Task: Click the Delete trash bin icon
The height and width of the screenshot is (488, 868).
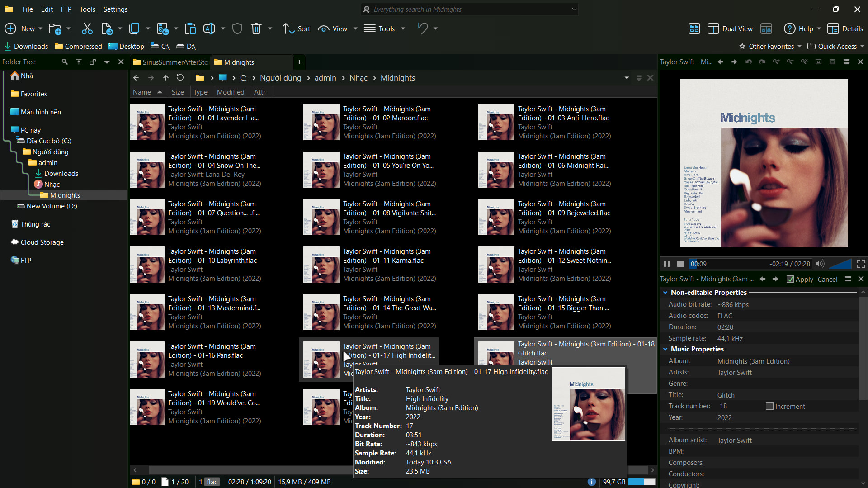Action: (x=256, y=28)
